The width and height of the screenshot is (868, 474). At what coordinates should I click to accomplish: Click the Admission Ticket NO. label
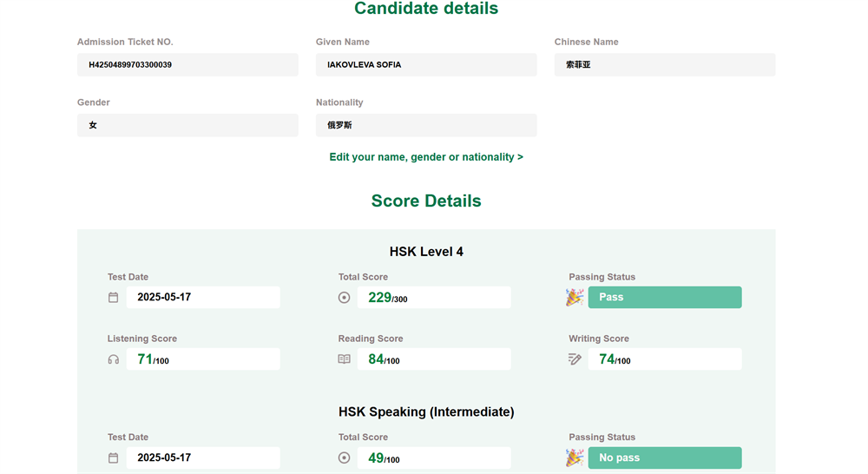(125, 42)
